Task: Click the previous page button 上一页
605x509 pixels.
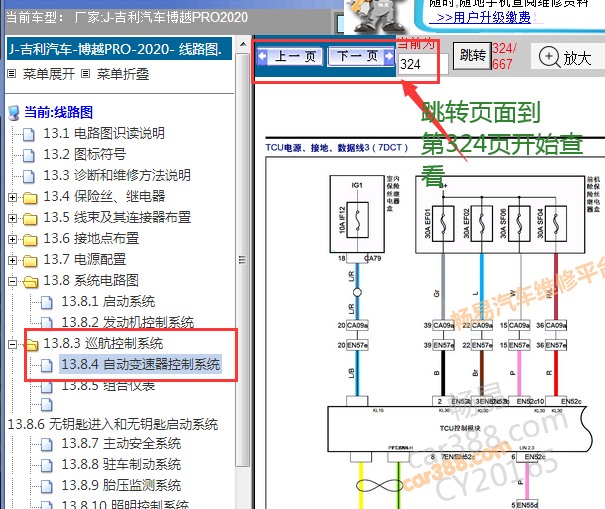Action: tap(290, 56)
